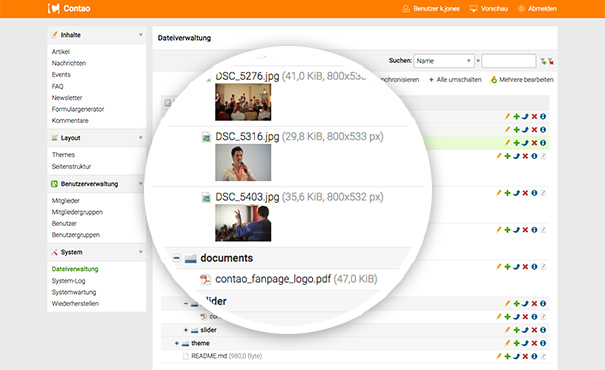Click the empty search text field
Image resolution: width=605 pixels, height=370 pixels.
pyautogui.click(x=509, y=61)
